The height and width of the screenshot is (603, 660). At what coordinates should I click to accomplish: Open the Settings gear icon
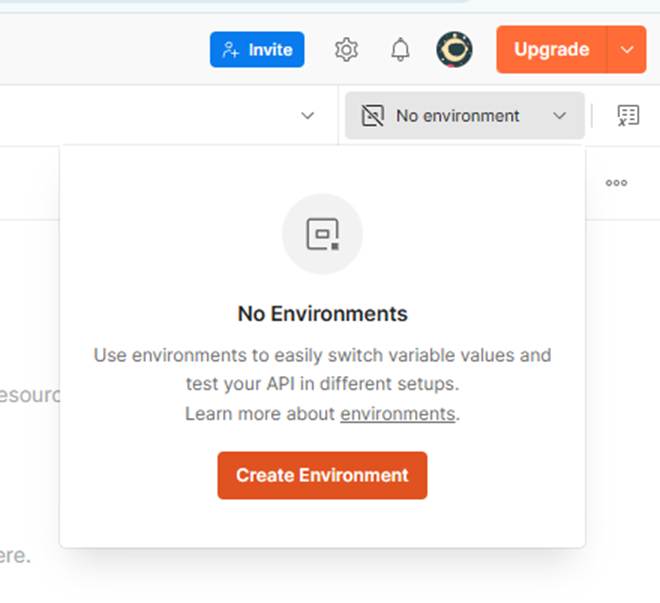(x=346, y=50)
